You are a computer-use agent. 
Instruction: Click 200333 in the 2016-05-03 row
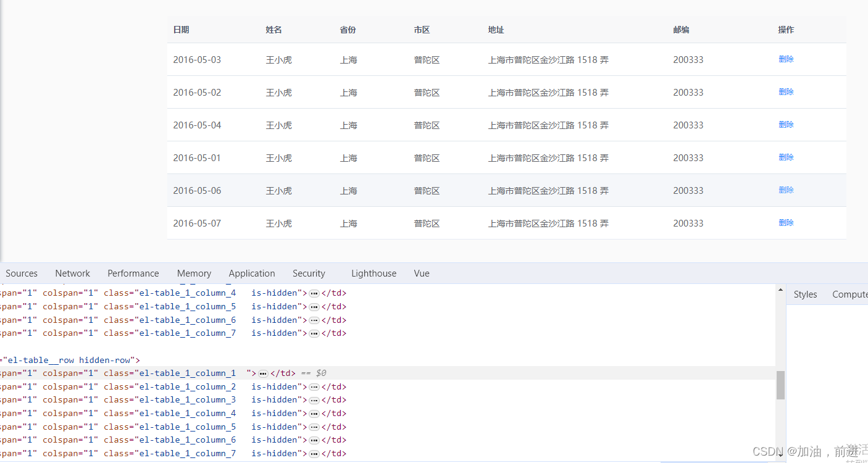688,60
